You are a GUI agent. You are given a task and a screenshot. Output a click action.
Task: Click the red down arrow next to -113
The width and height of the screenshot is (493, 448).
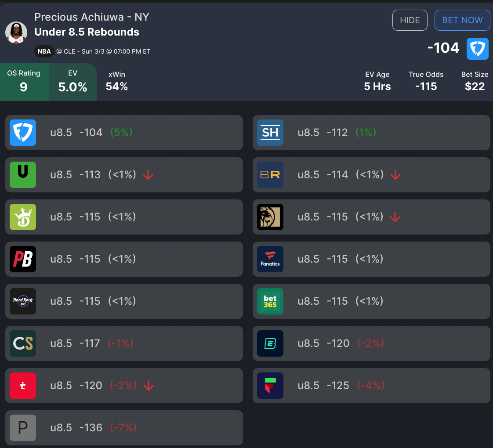[148, 175]
